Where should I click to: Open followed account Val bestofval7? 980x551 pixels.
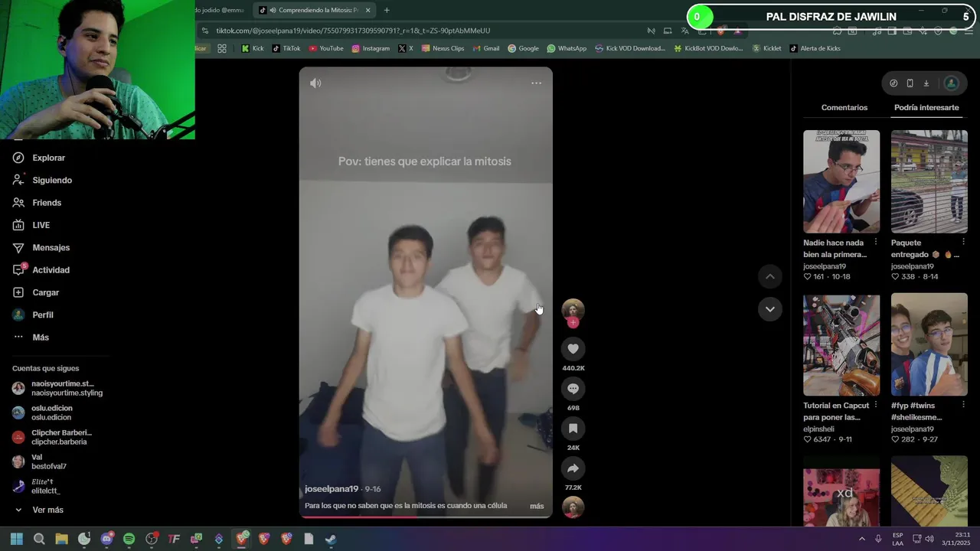tap(40, 461)
